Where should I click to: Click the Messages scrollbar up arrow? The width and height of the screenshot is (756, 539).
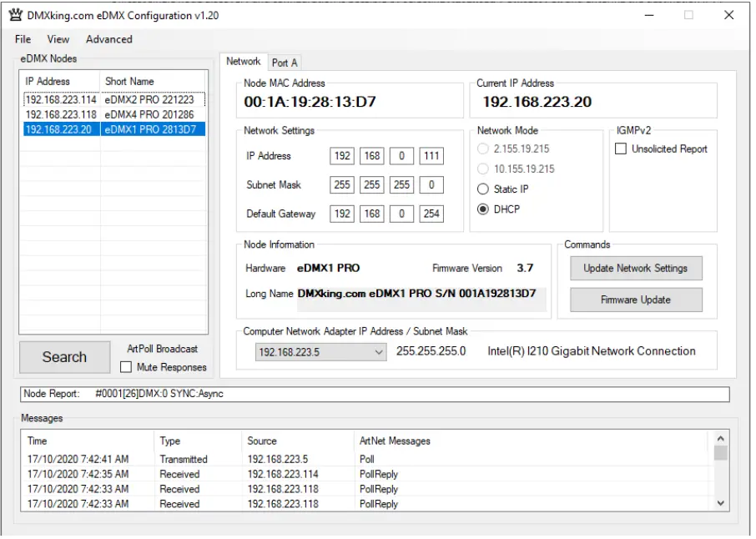[721, 439]
